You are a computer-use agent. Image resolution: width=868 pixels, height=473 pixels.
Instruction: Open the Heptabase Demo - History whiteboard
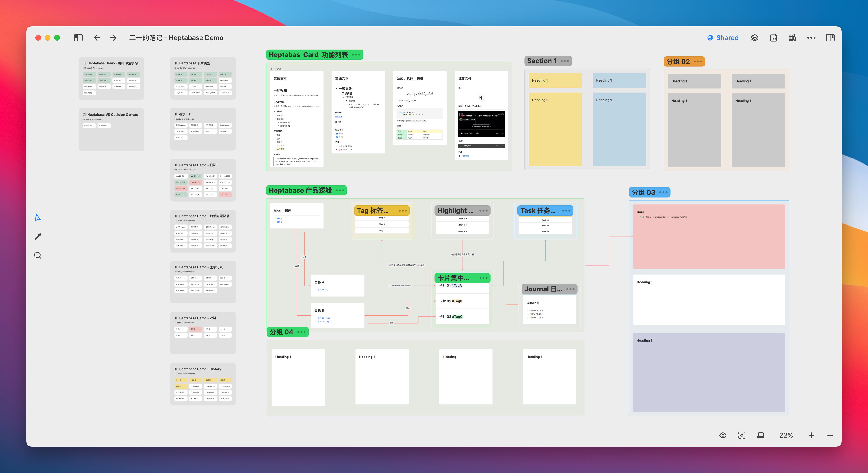(x=203, y=384)
